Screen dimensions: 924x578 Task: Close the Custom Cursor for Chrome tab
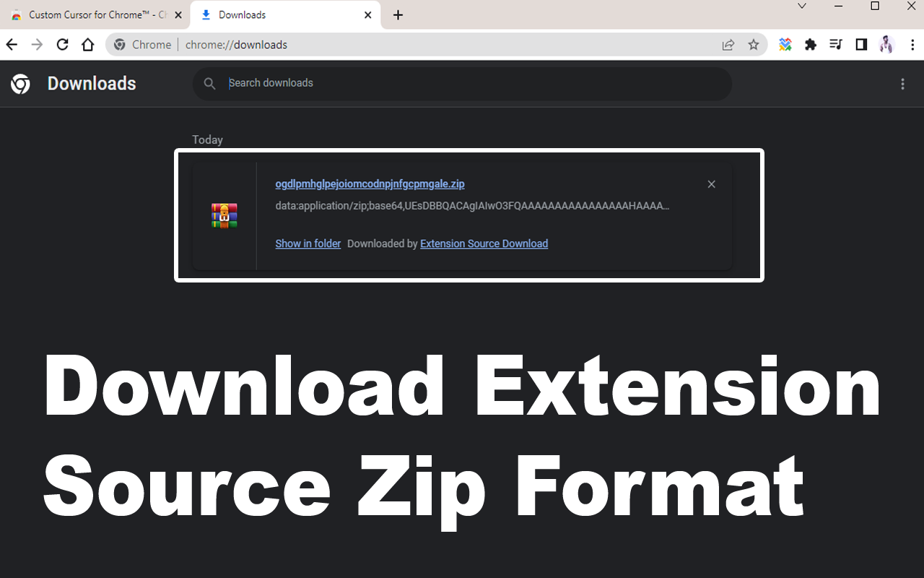178,15
